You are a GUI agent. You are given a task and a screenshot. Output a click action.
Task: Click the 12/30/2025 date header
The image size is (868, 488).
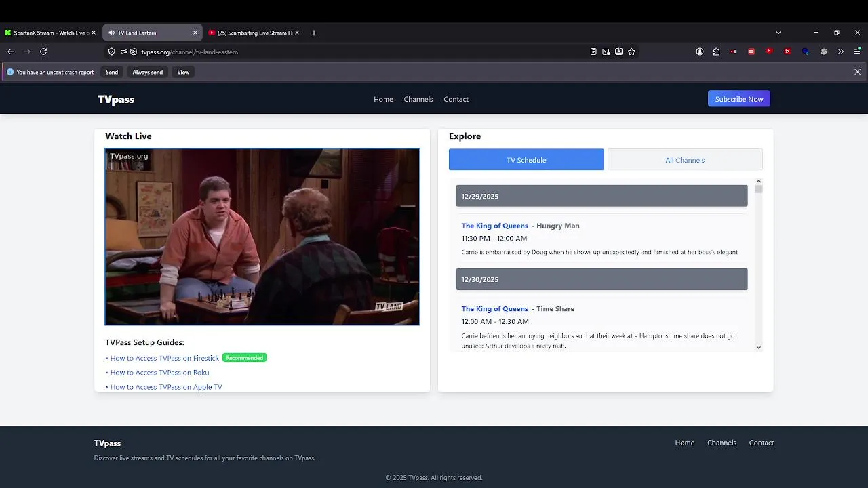tap(601, 279)
